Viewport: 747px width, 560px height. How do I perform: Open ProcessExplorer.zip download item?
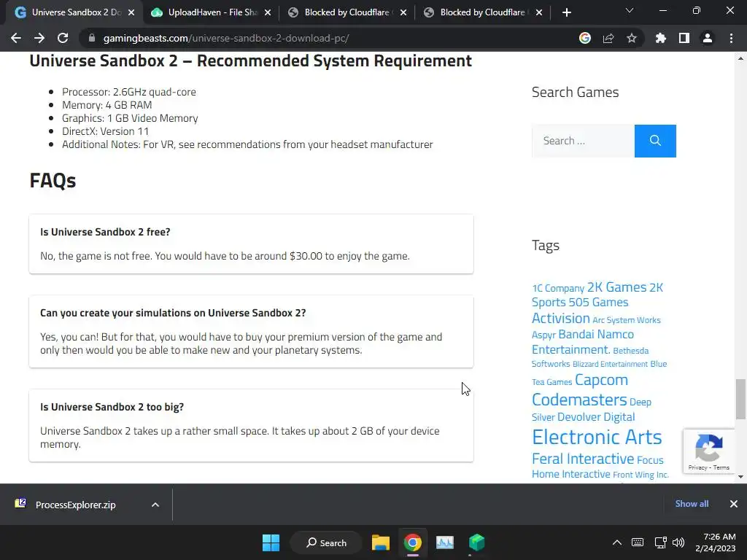75,505
